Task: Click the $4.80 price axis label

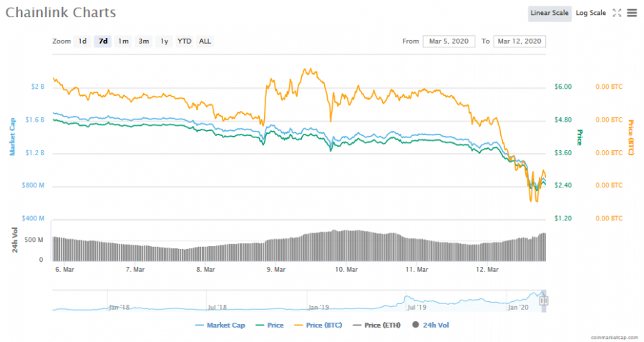Action: click(562, 120)
